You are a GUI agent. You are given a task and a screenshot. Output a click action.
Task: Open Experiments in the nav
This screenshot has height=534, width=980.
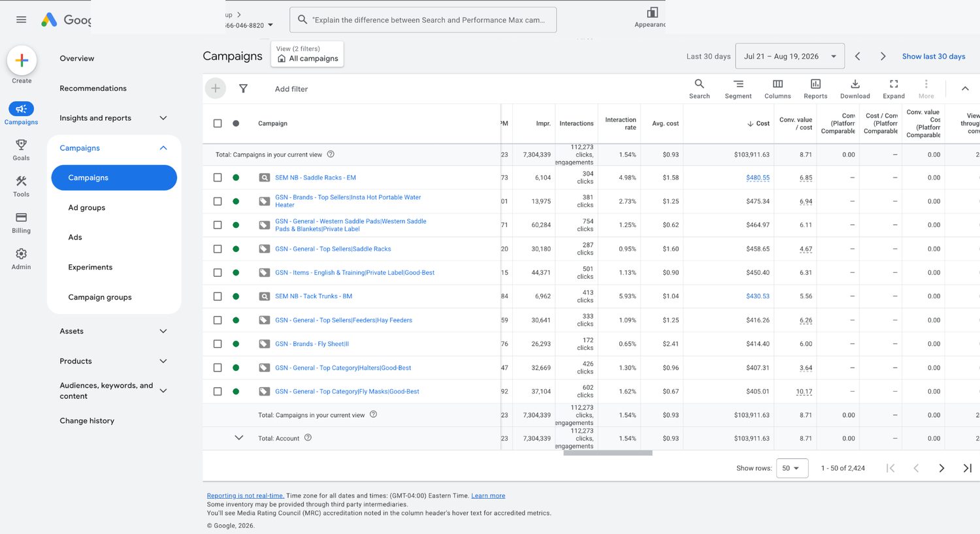(x=90, y=267)
